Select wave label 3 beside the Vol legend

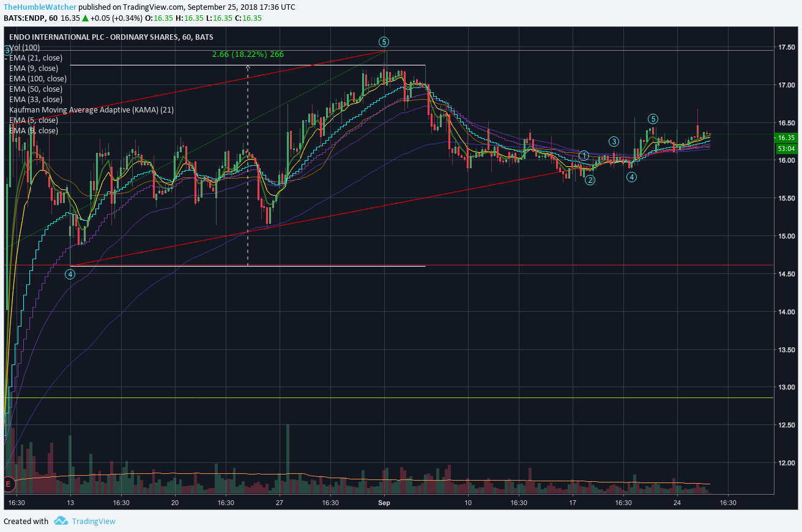coord(7,50)
